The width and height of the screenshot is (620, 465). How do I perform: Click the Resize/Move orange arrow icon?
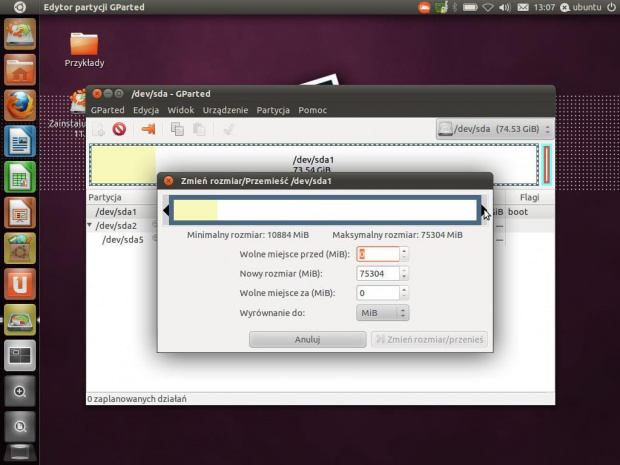(x=148, y=129)
